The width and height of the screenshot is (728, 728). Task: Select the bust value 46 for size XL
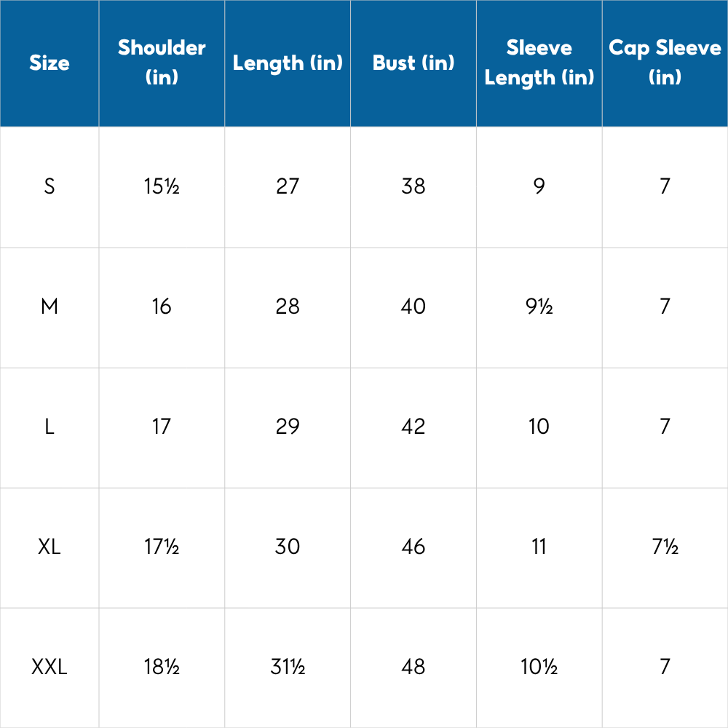[x=414, y=547]
